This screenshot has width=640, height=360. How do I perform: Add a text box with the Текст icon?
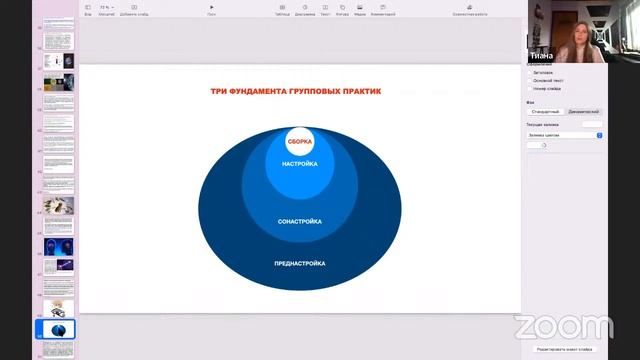325,7
